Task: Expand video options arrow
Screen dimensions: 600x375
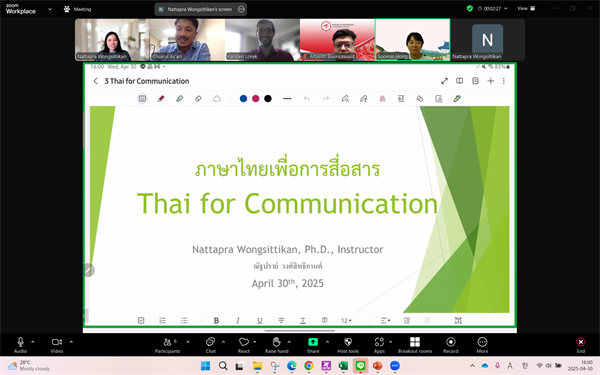Action: tap(71, 342)
